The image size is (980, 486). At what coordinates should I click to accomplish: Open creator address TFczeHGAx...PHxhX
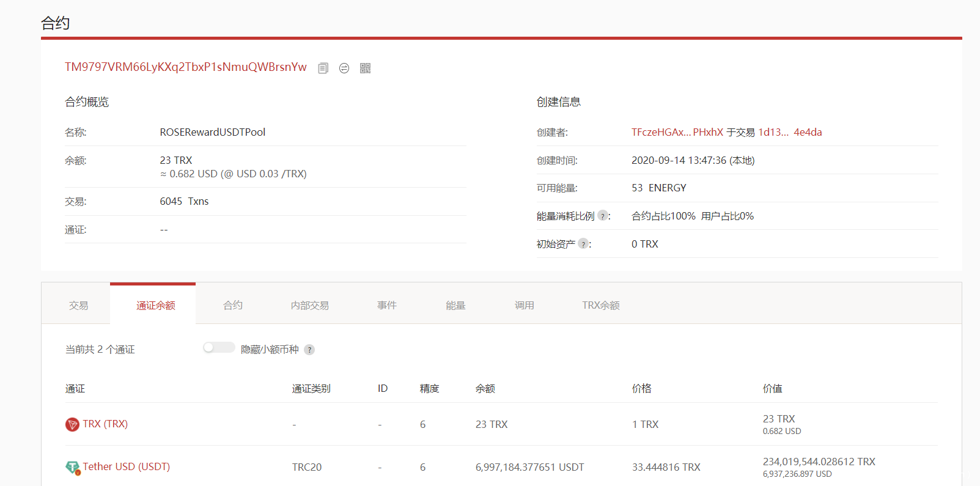point(677,132)
